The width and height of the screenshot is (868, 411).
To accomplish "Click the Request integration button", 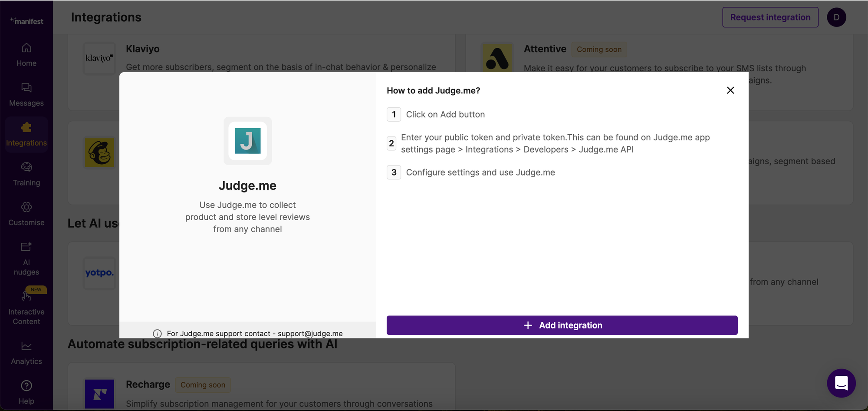I will [x=770, y=17].
